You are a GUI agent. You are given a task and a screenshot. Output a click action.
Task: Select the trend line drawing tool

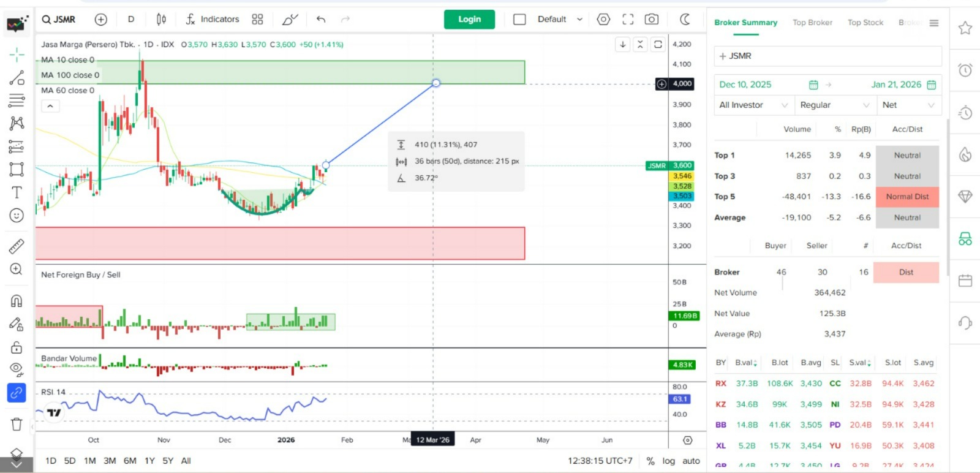pyautogui.click(x=17, y=78)
